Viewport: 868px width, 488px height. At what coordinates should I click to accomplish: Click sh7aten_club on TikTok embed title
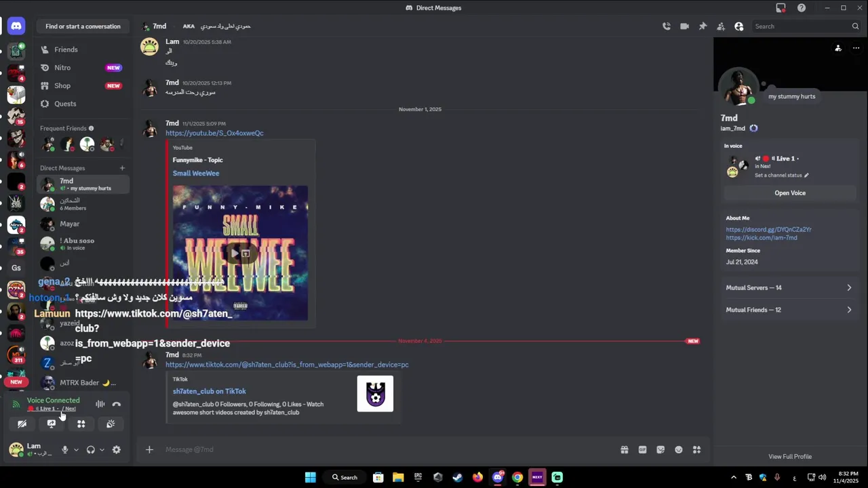[209, 391]
